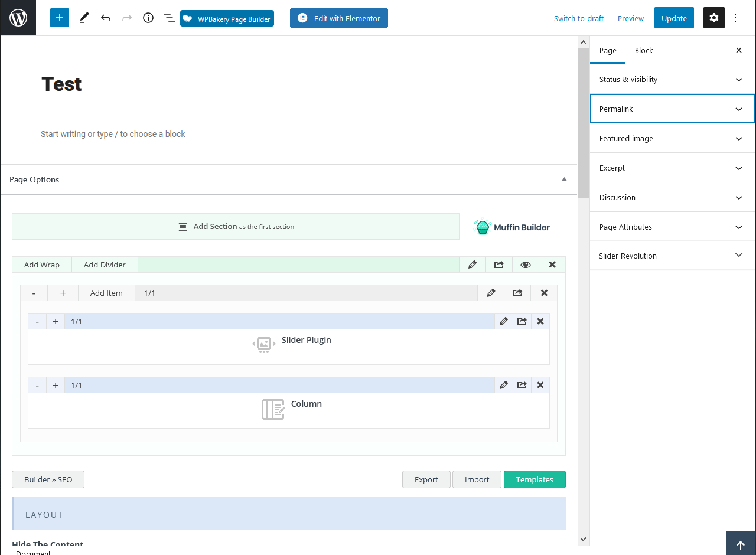Export the Slider Plugin item share icon

point(522,321)
